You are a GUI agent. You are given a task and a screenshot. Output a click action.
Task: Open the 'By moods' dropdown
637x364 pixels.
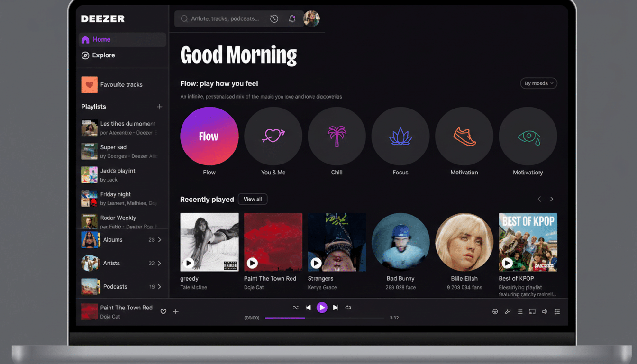click(538, 83)
